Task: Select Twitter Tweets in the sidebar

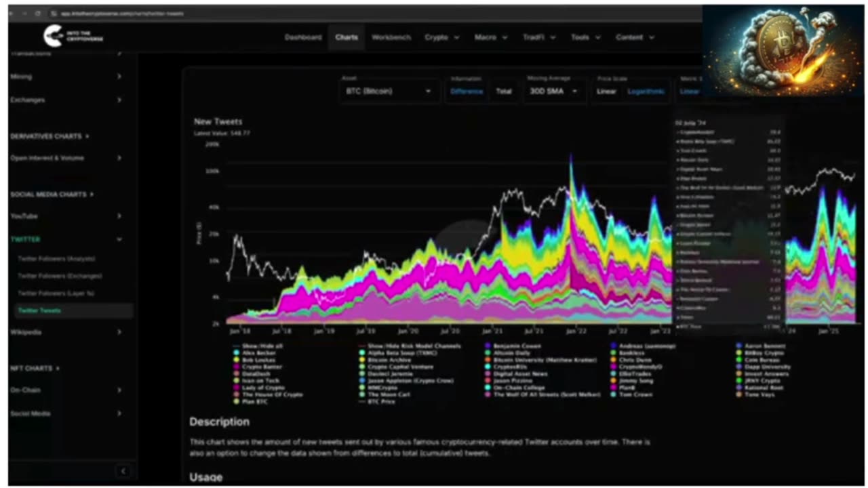Action: 74,310
